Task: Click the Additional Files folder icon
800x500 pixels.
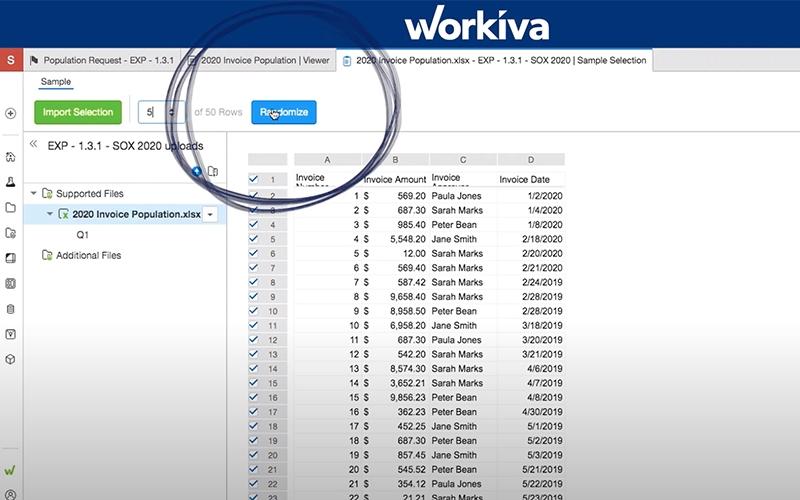Action: click(x=47, y=255)
